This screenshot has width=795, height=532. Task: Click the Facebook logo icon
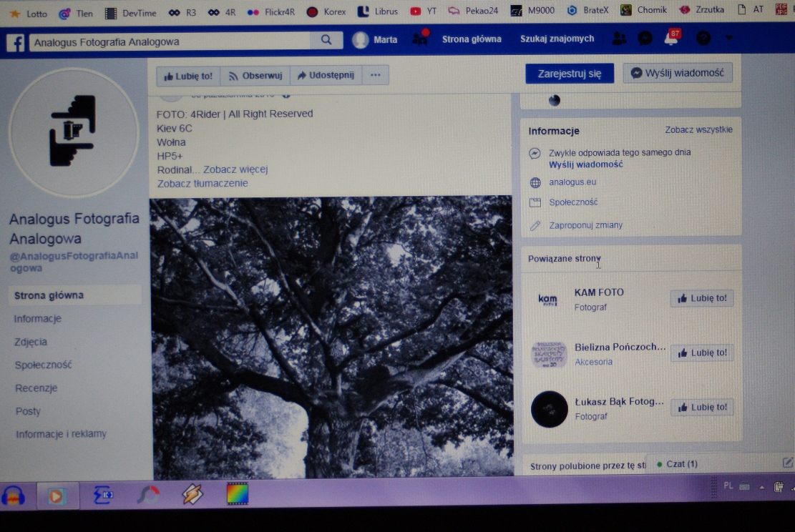(x=16, y=42)
